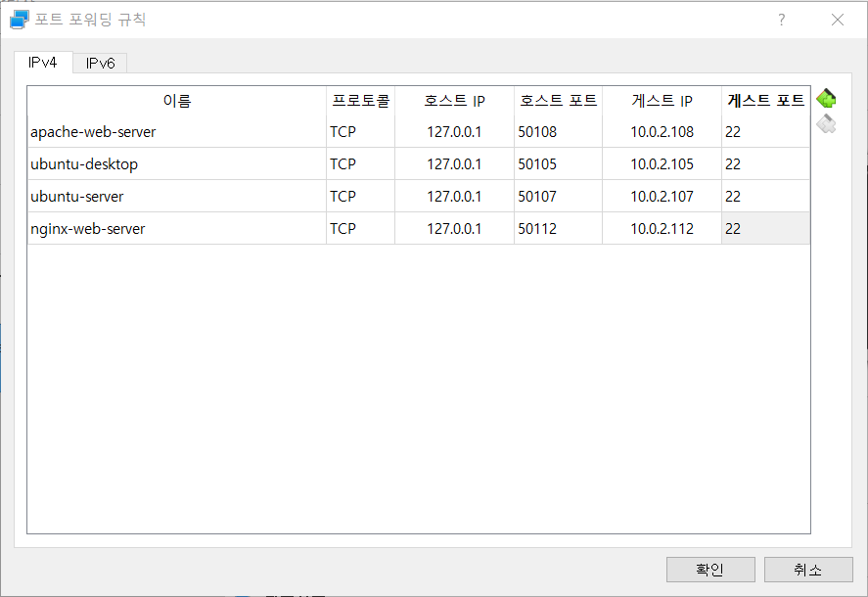Click guest port 22 in ubuntu-server row
Viewport: 868px width, 597px height.
pos(765,196)
